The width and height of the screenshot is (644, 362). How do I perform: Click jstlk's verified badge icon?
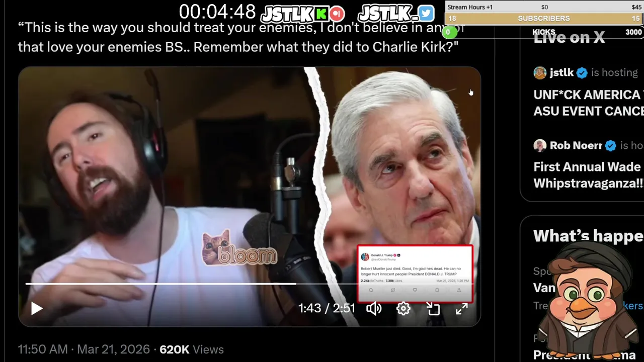click(582, 73)
